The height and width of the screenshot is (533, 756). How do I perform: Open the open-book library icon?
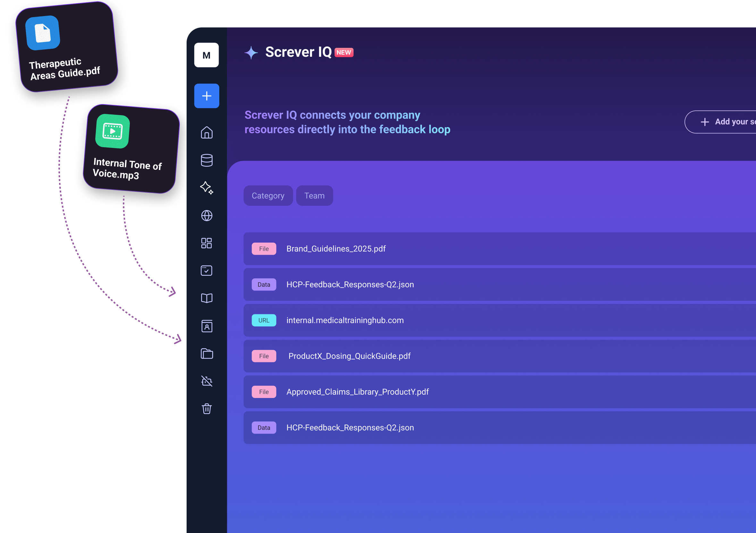[206, 298]
